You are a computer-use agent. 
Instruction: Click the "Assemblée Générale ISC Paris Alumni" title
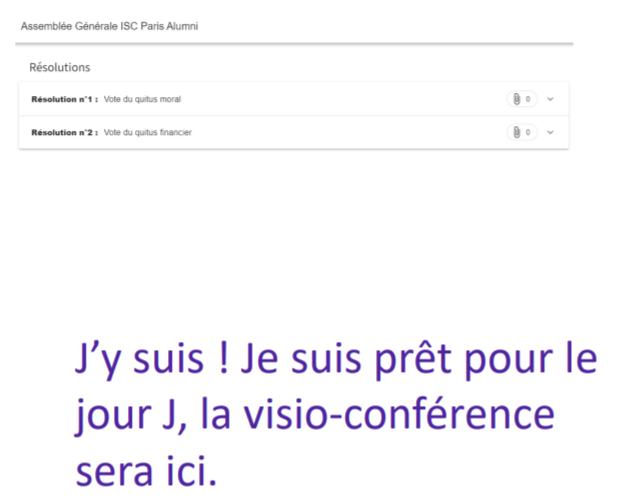110,26
